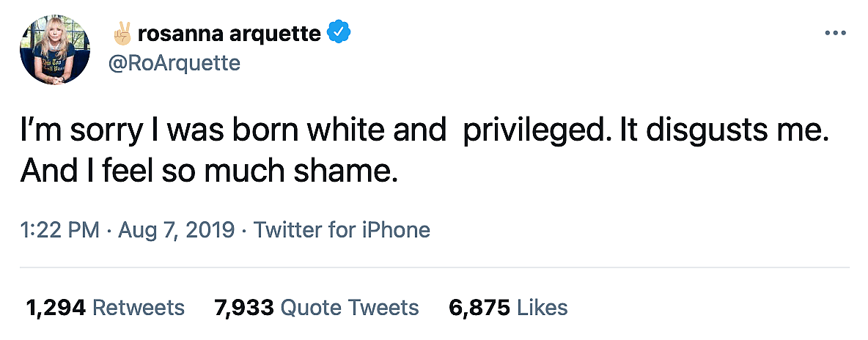This screenshot has width=868, height=340.
Task: Click the sentence "It disgusts me."
Action: (x=718, y=132)
